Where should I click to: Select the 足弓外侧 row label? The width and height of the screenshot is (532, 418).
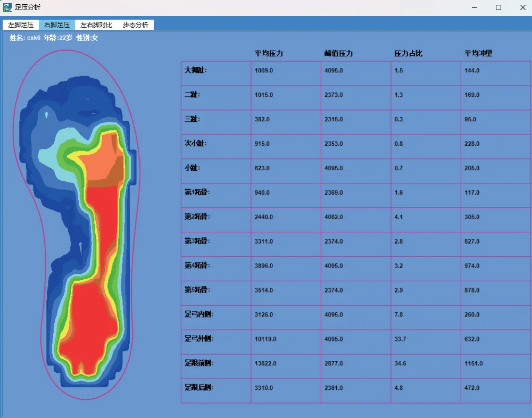199,339
